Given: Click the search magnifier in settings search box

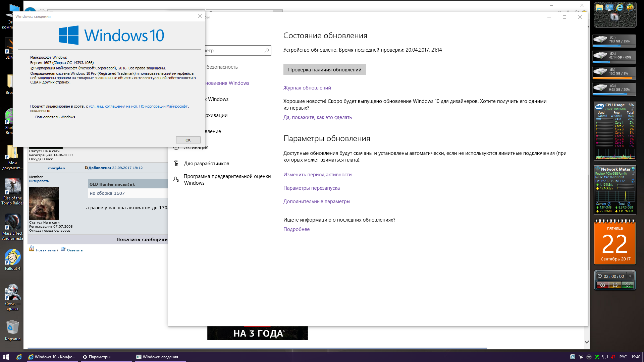Looking at the screenshot, I should (267, 51).
